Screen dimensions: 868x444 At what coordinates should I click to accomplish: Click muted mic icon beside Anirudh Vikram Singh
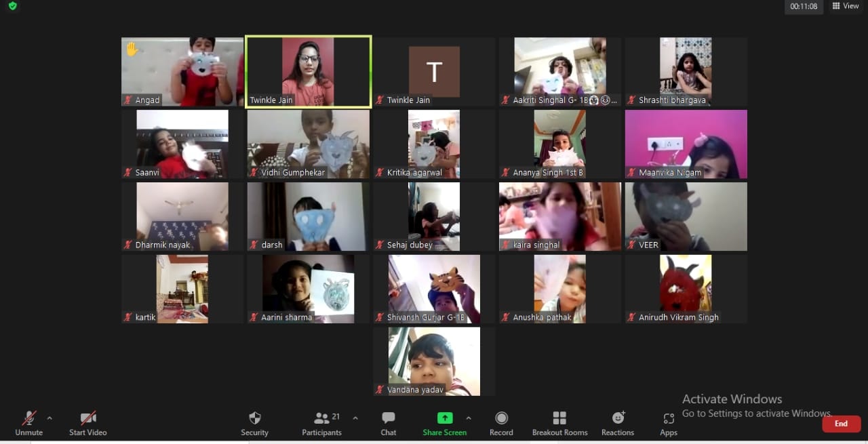click(x=632, y=318)
